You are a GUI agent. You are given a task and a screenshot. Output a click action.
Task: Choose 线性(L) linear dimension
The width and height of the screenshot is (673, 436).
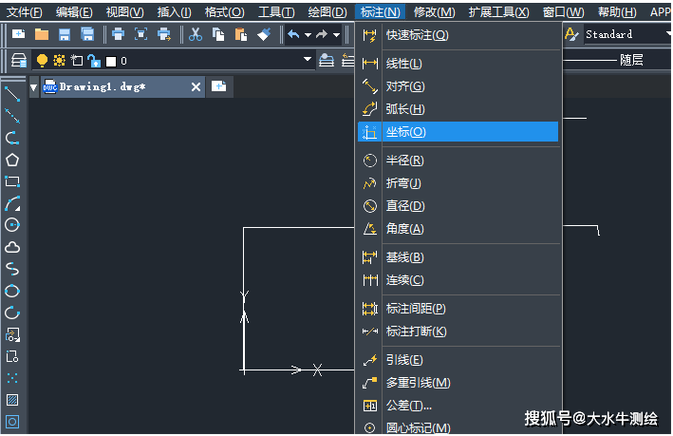tap(458, 64)
